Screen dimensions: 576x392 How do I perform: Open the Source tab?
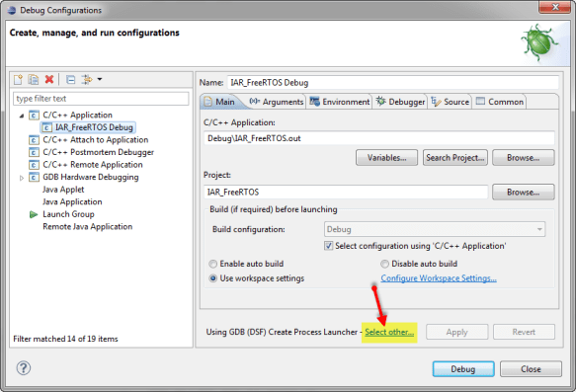pos(451,102)
